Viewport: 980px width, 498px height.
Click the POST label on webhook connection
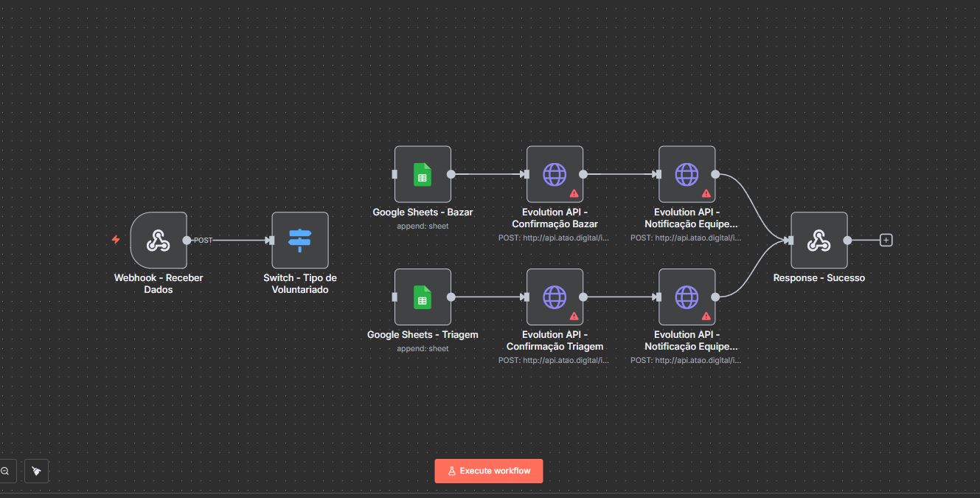[x=203, y=241]
